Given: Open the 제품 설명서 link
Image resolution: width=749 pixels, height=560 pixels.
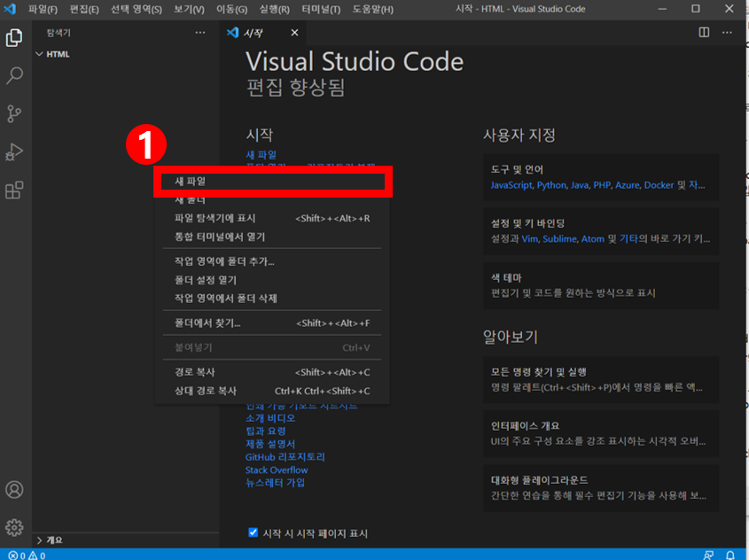Looking at the screenshot, I should click(x=270, y=444).
